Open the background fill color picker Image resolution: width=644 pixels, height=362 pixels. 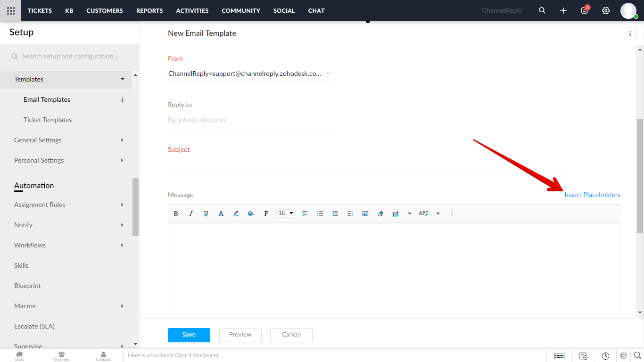(251, 214)
